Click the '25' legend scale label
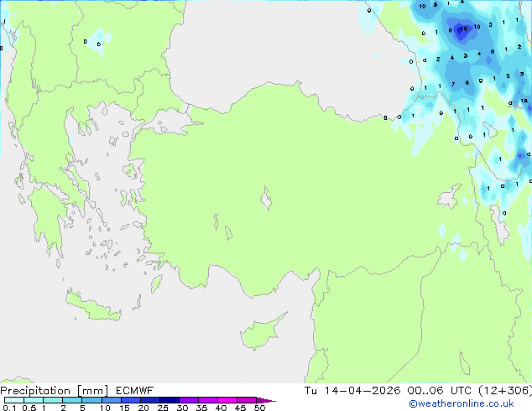The width and height of the screenshot is (532, 411). point(163,408)
